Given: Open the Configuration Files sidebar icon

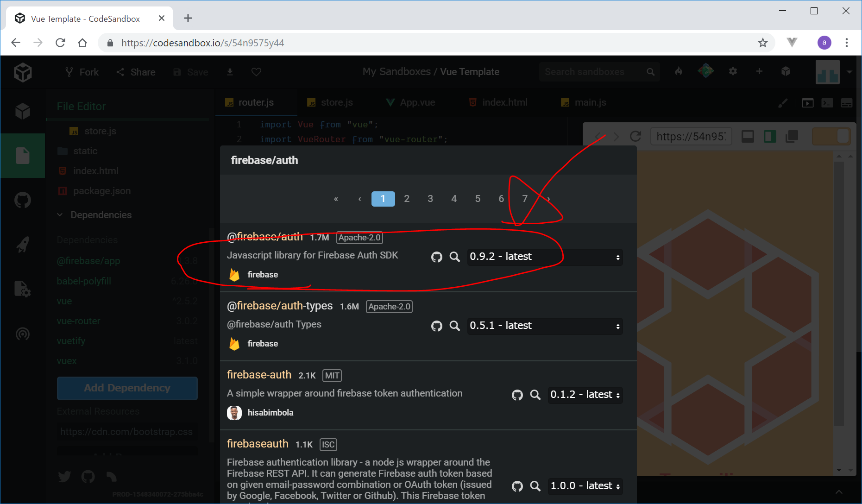Looking at the screenshot, I should click(22, 289).
